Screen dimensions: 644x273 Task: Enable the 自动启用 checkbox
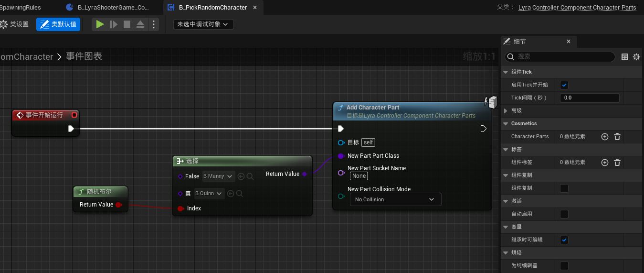coord(564,214)
